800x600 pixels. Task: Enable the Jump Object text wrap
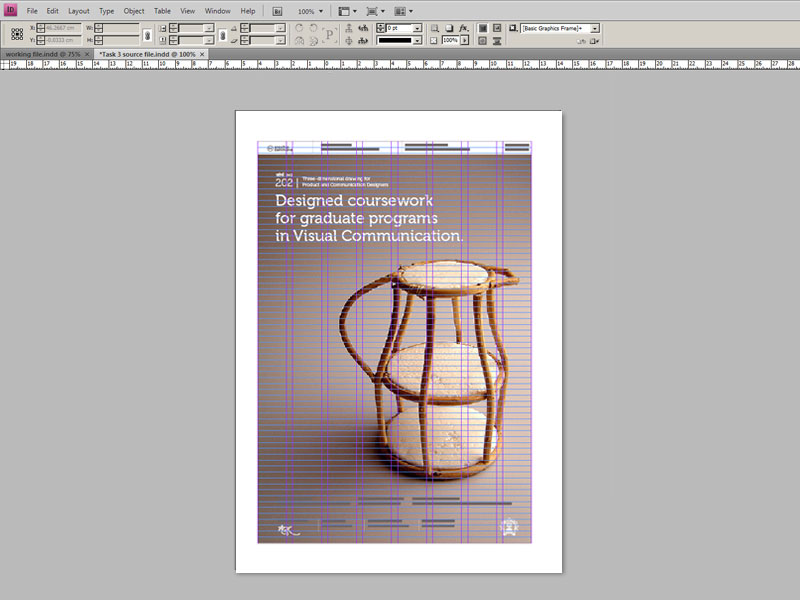(497, 41)
